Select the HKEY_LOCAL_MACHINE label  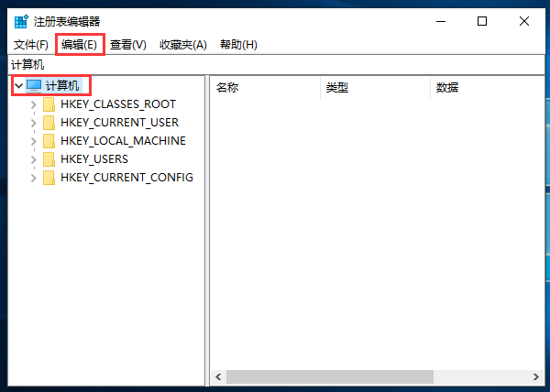coord(123,141)
